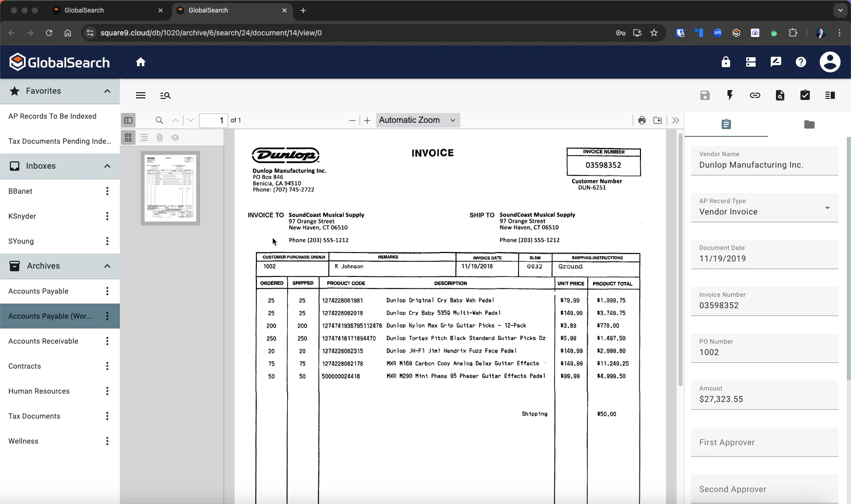851x504 pixels.
Task: Go to GlobalSearch home page
Action: [141, 62]
